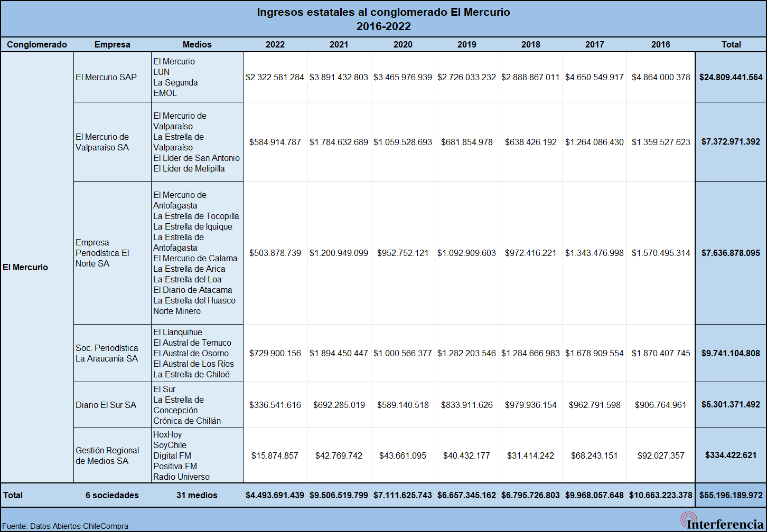Image resolution: width=767 pixels, height=532 pixels.
Task: Click the Conglomerado column header
Action: point(37,45)
